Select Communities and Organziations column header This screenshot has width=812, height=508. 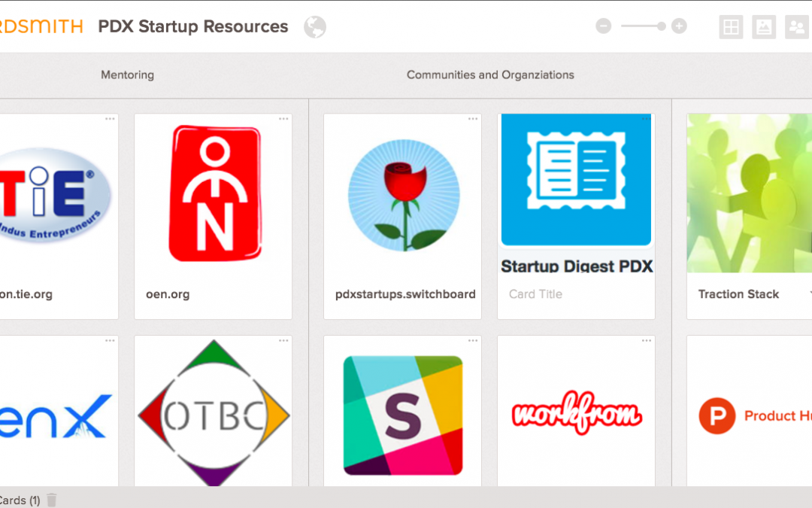(x=490, y=75)
